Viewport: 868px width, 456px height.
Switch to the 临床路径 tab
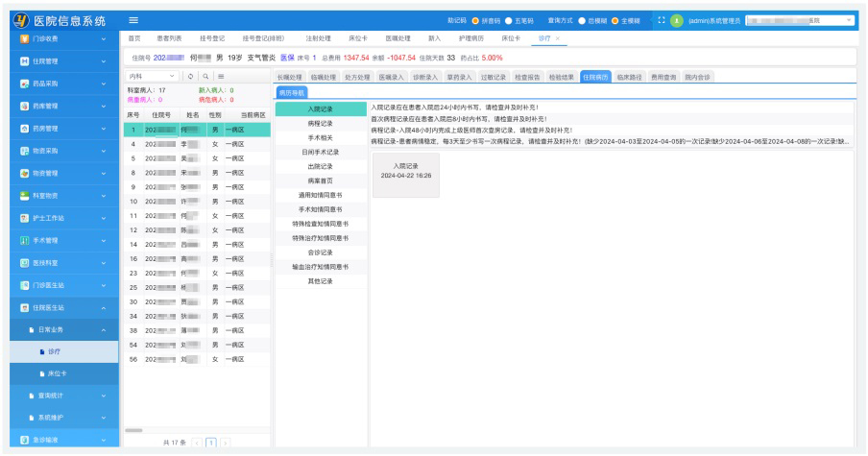[629, 77]
